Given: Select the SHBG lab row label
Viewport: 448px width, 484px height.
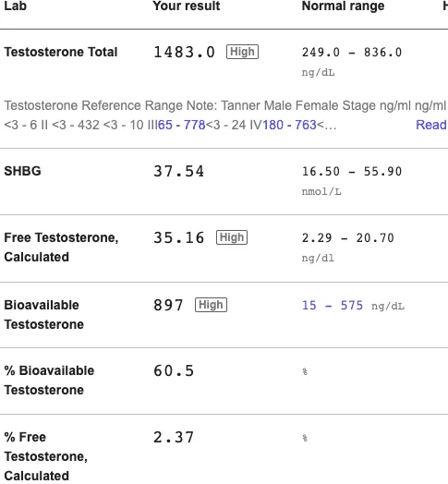Looking at the screenshot, I should (22, 171).
